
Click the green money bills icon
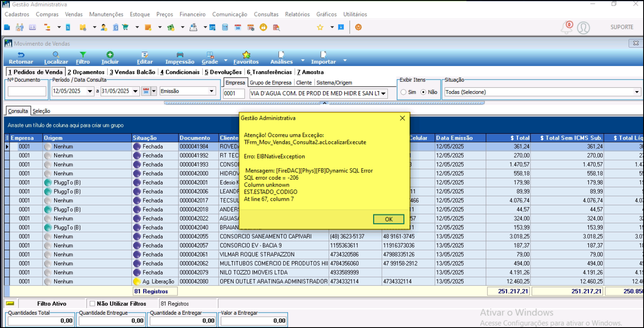pyautogui.click(x=171, y=27)
